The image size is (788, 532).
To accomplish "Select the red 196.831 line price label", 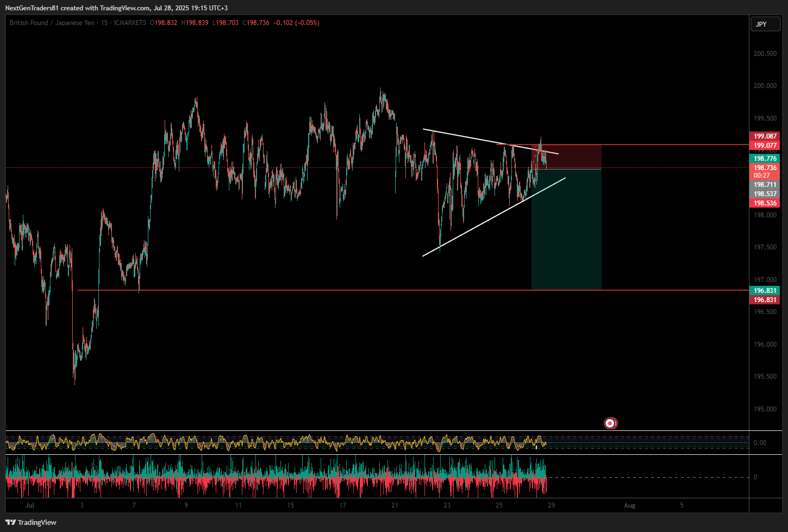I will (765, 300).
